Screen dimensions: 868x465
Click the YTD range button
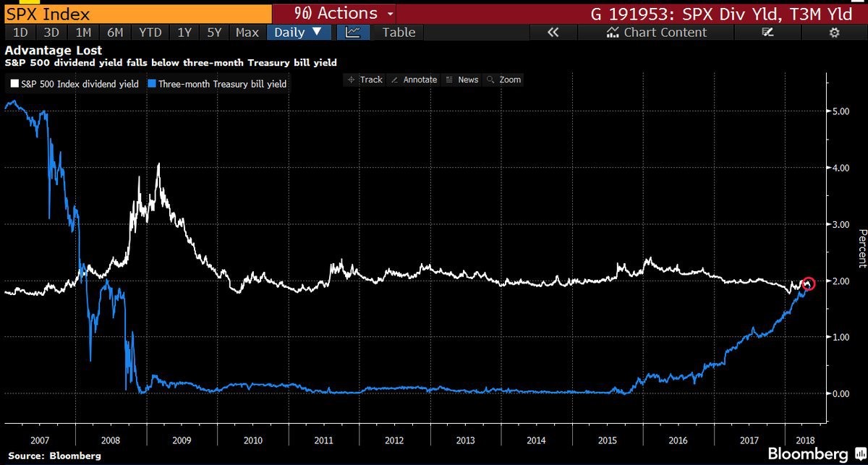(x=150, y=32)
